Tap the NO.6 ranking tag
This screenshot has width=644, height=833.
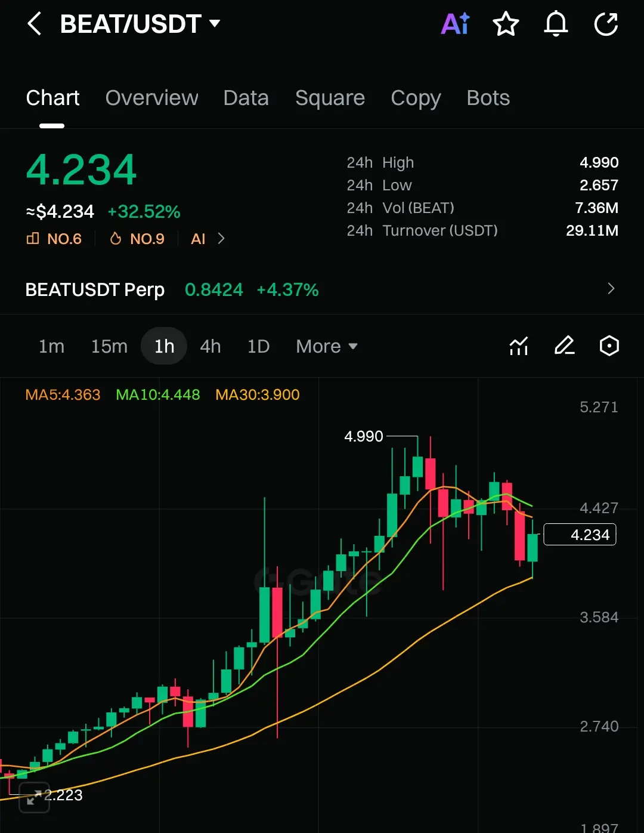pos(54,239)
